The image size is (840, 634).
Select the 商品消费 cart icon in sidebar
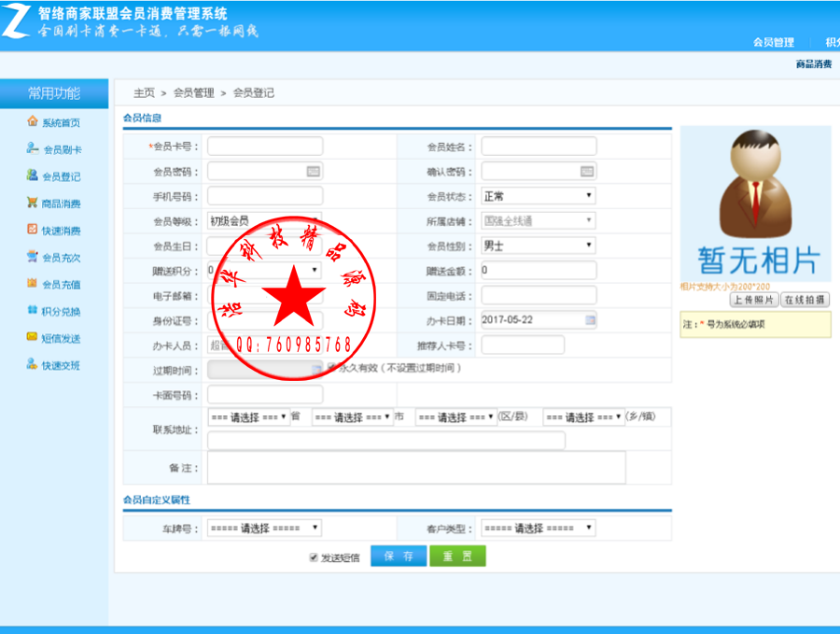[x=33, y=202]
